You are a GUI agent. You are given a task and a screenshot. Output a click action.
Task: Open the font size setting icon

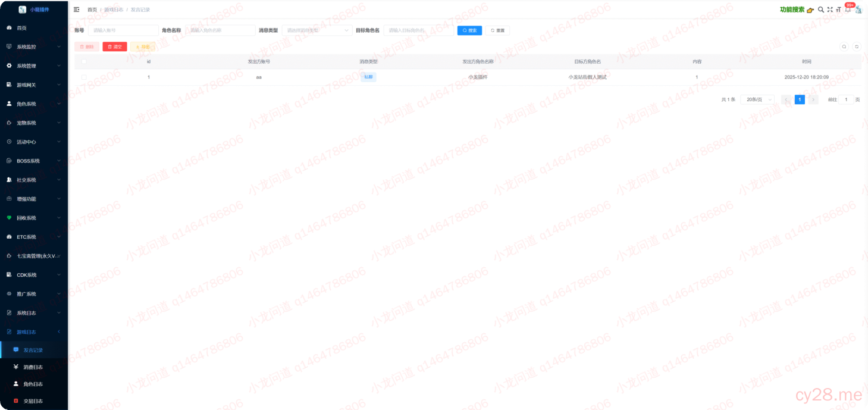click(839, 10)
